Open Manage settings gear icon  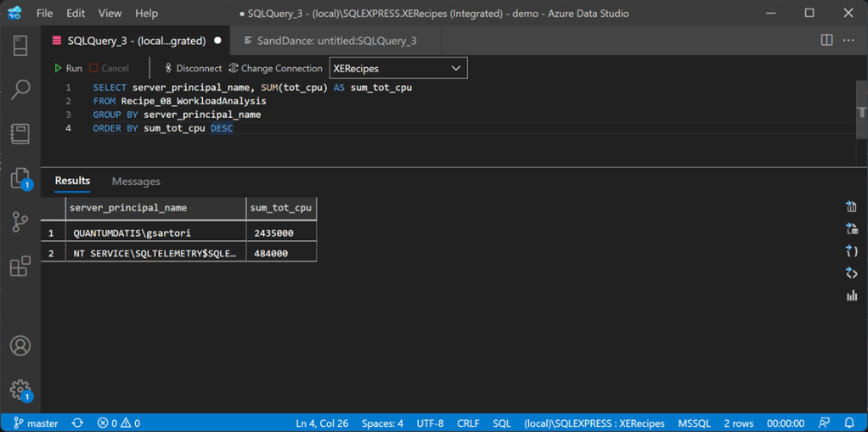[20, 390]
